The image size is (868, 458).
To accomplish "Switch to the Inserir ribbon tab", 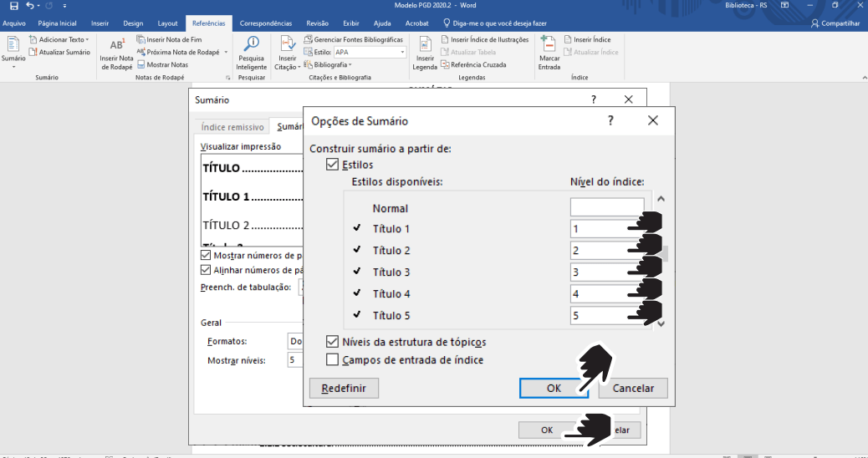I will click(x=100, y=23).
